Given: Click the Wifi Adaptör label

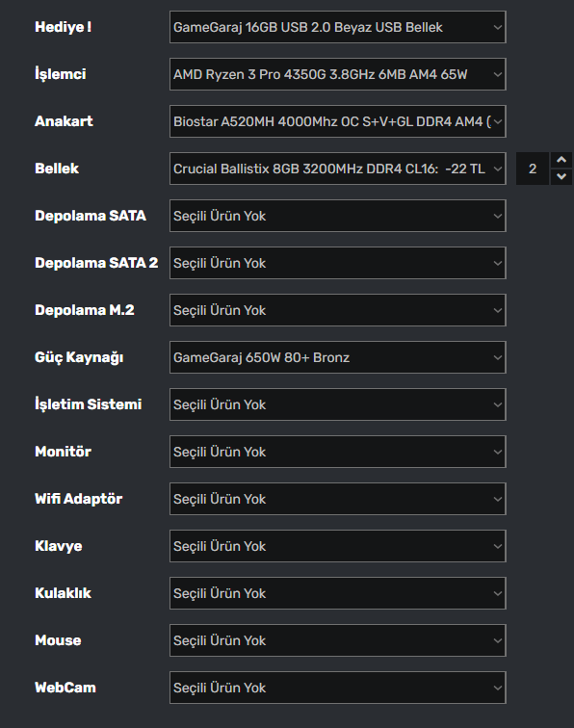Looking at the screenshot, I should tap(78, 499).
